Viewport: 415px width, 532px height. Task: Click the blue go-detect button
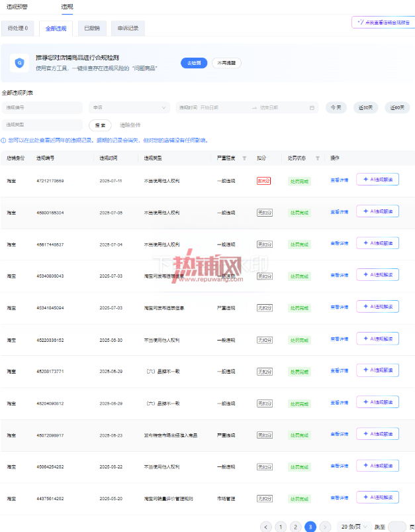(193, 63)
